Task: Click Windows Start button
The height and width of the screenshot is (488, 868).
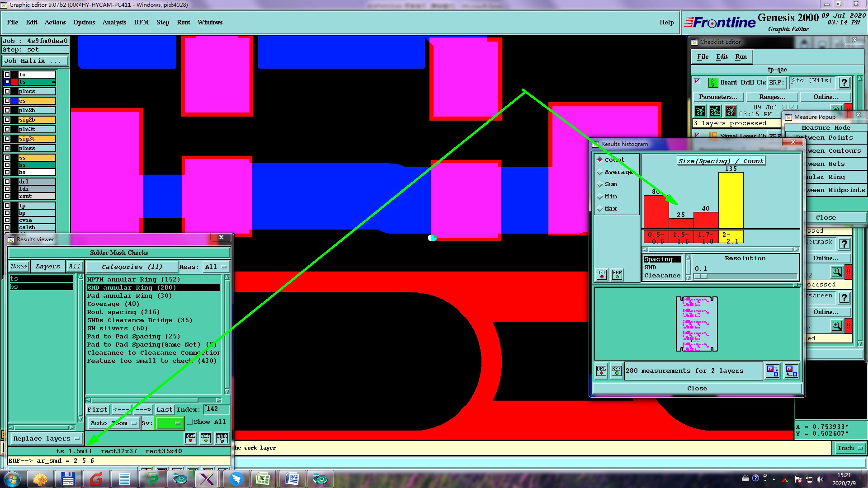Action: [x=12, y=479]
